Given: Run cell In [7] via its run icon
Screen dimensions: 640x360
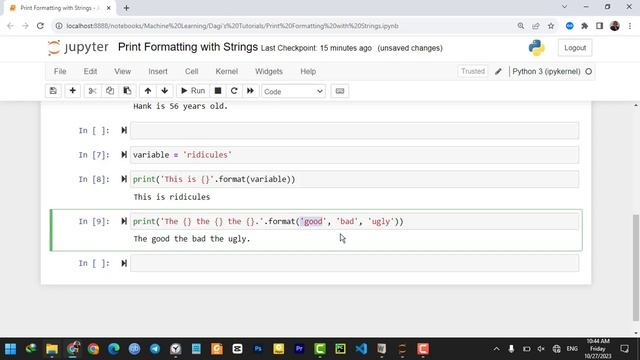Looking at the screenshot, I should point(124,155).
